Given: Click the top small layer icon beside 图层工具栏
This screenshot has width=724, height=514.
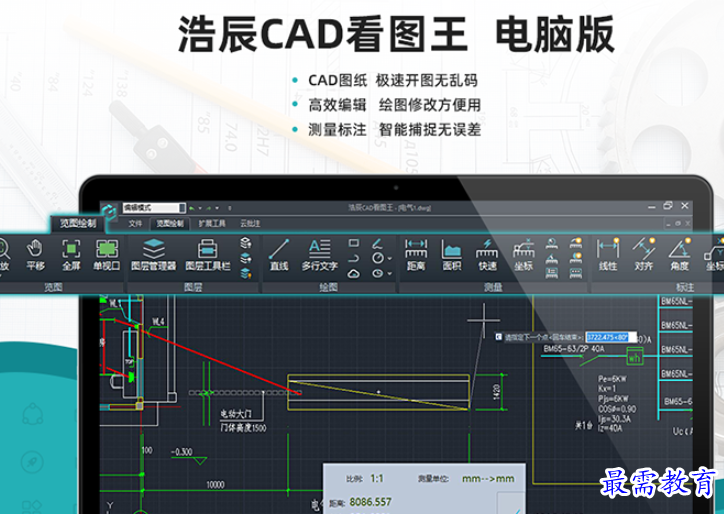Looking at the screenshot, I should [x=246, y=243].
